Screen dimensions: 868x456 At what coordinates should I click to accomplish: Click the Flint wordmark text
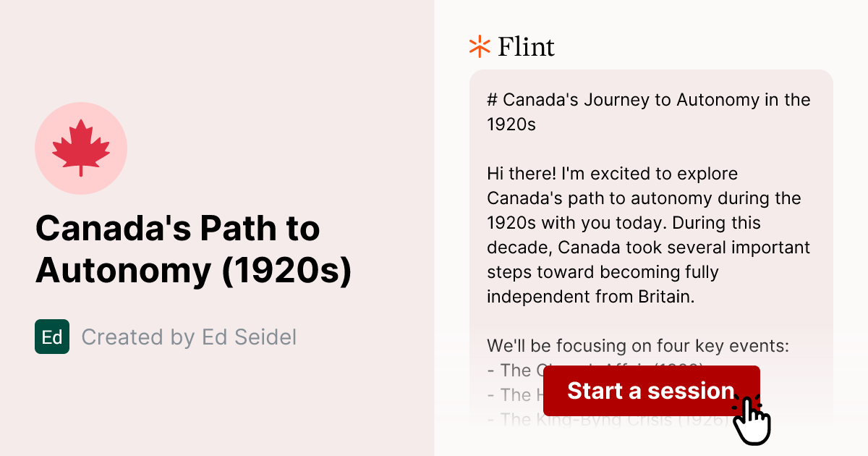tap(526, 46)
